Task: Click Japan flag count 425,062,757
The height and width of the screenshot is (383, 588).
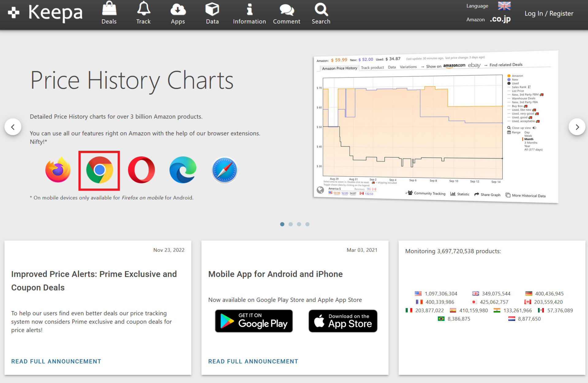Action: (x=490, y=302)
